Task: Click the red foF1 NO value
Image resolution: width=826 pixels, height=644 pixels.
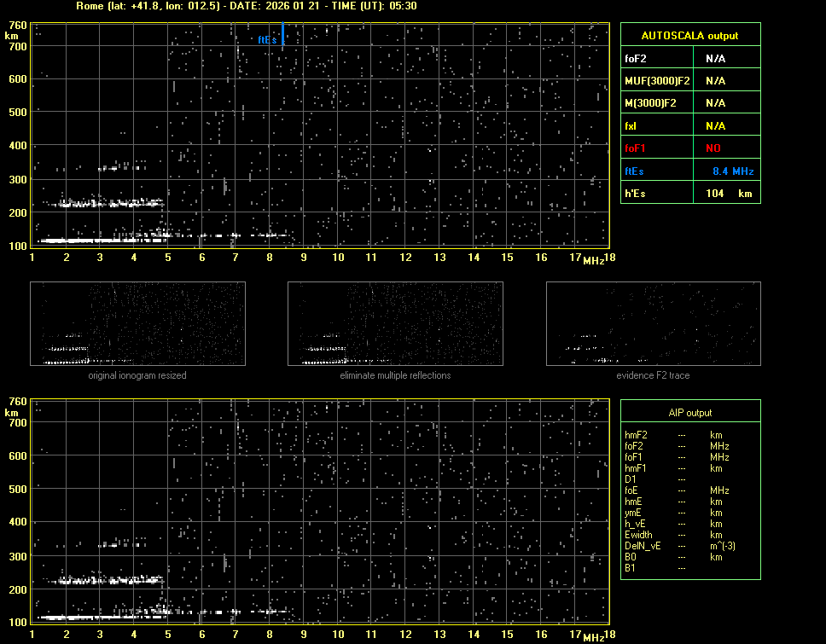Action: click(714, 148)
